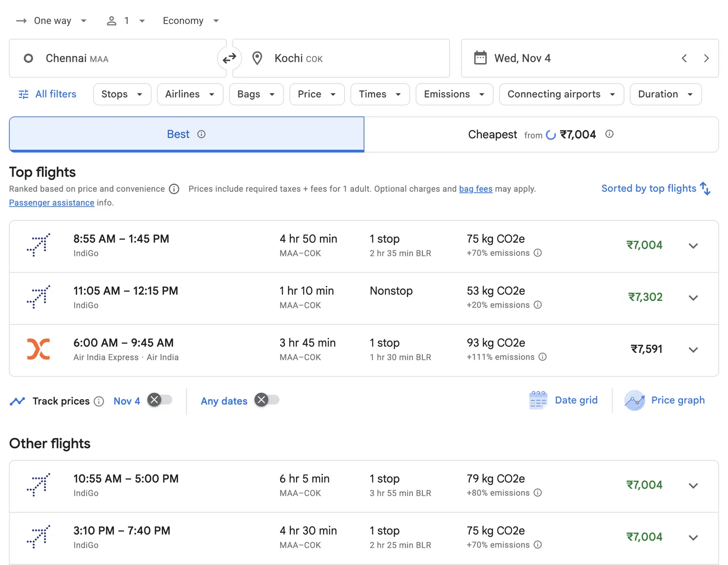Edit the Chennai MAA origin field

point(118,58)
